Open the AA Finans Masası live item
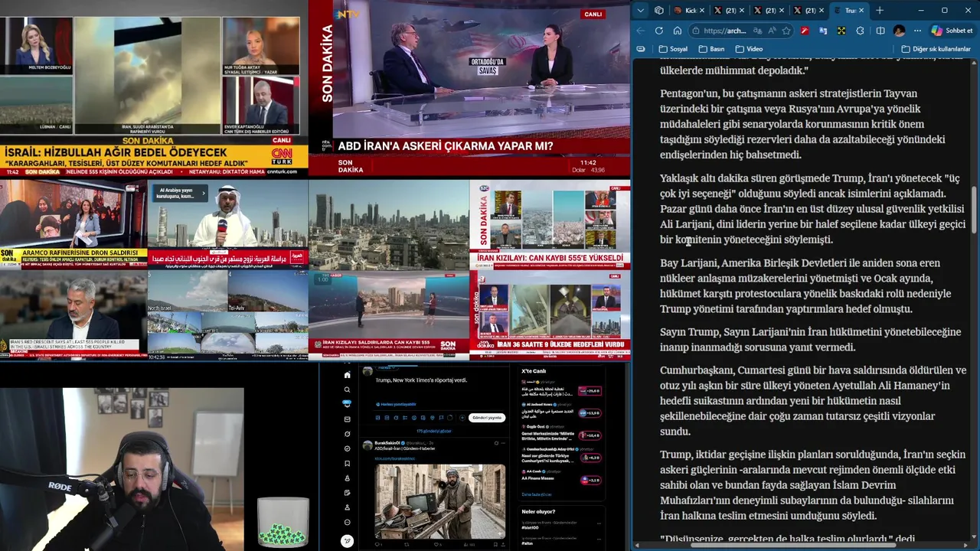 click(563, 476)
